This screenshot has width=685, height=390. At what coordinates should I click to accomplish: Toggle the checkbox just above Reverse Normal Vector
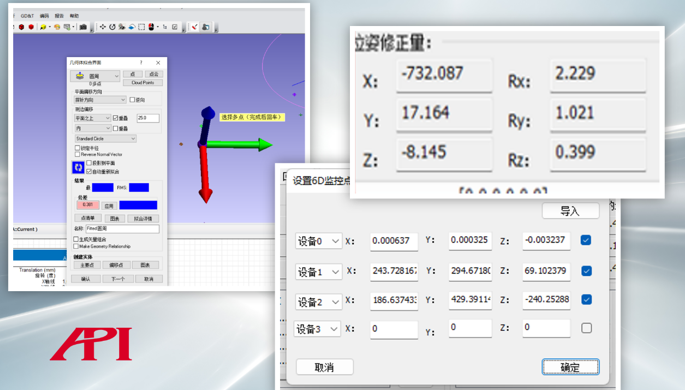77,148
